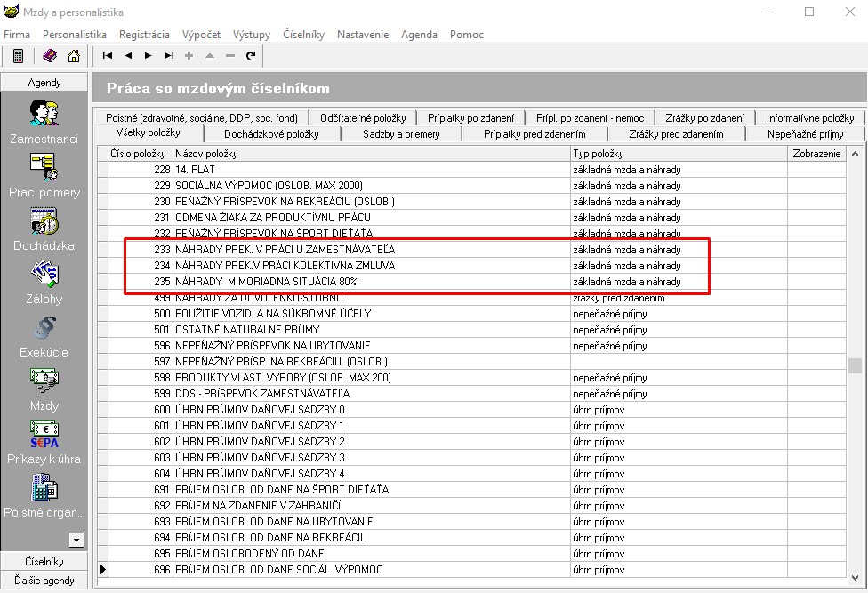Switch to Odčítateľné položky tab

tap(363, 118)
